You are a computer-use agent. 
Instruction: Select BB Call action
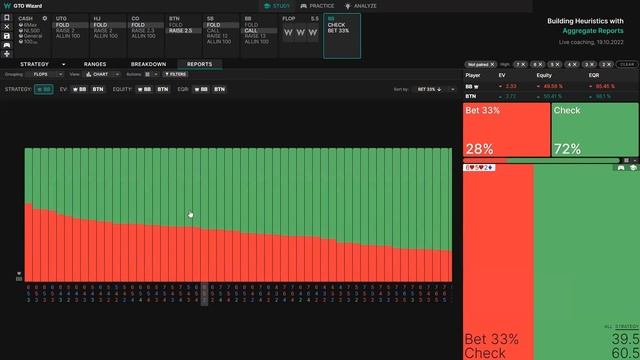point(259,31)
